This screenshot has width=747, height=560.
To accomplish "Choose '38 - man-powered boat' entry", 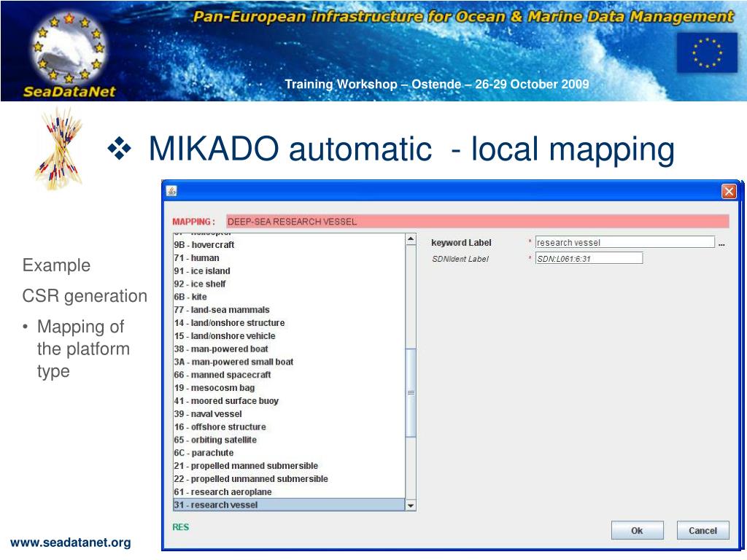I will click(289, 349).
